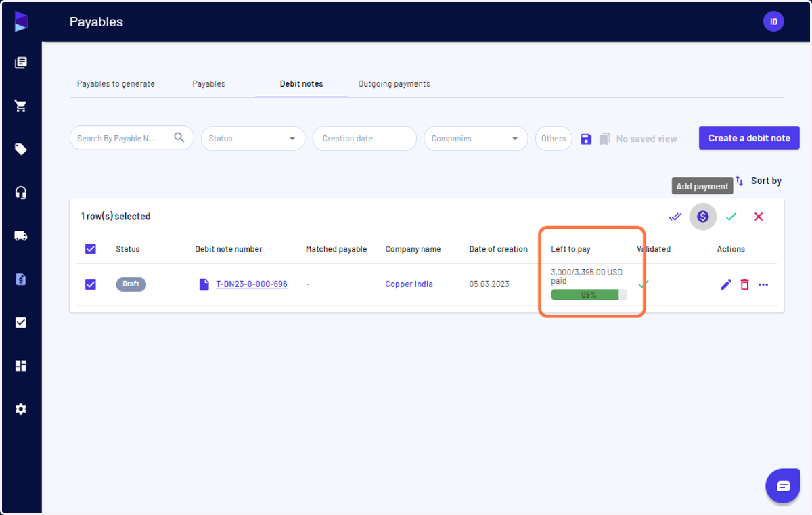Screen dimensions: 812x515
Task: Click the Sort by label
Action: tap(766, 181)
